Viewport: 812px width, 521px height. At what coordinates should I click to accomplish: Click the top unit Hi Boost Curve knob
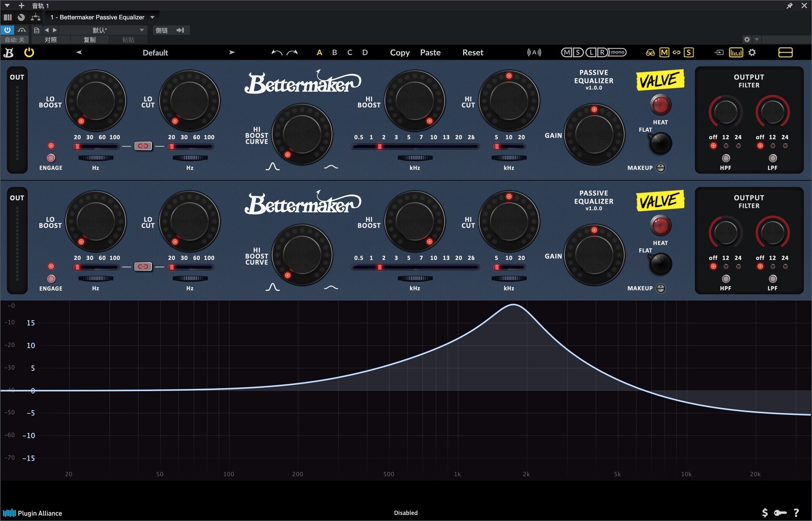point(302,134)
